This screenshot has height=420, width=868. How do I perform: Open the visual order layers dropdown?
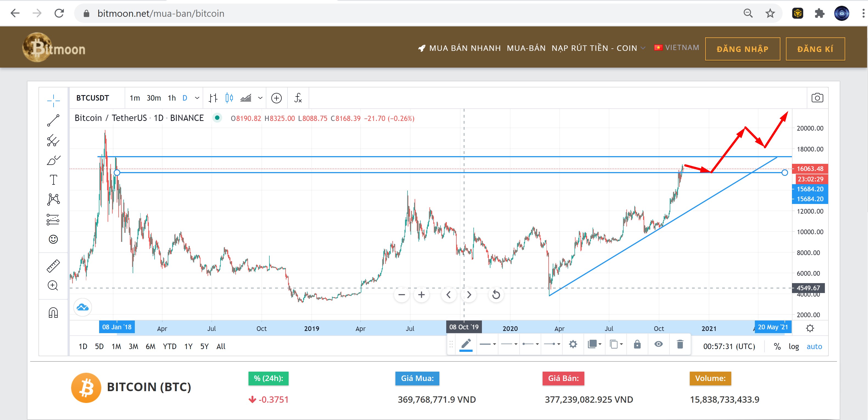click(595, 344)
